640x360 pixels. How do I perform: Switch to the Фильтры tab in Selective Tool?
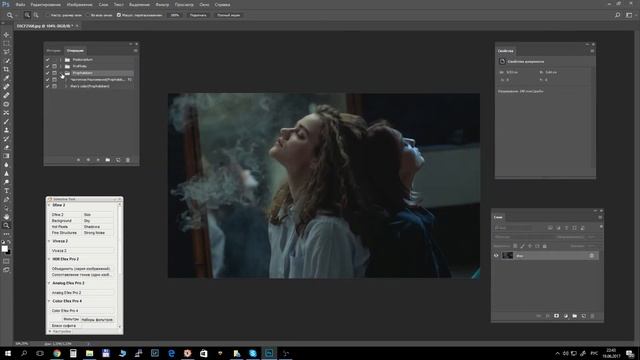71,319
